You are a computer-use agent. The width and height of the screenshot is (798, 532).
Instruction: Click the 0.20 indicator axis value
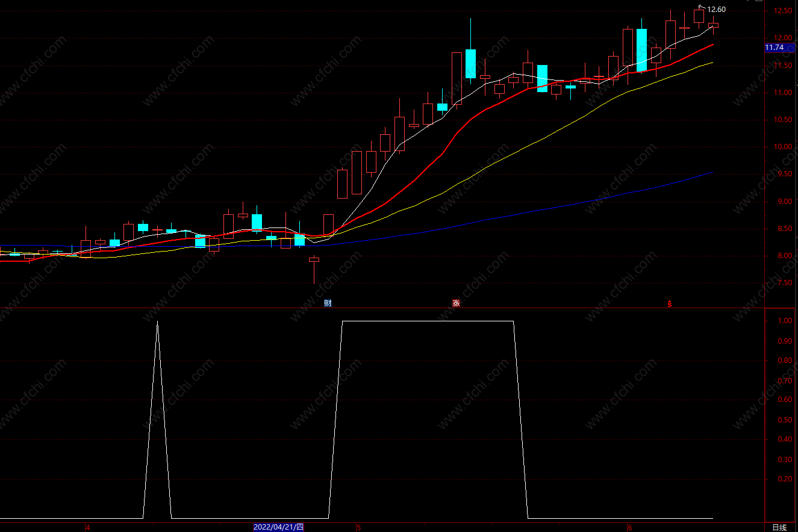(x=784, y=479)
